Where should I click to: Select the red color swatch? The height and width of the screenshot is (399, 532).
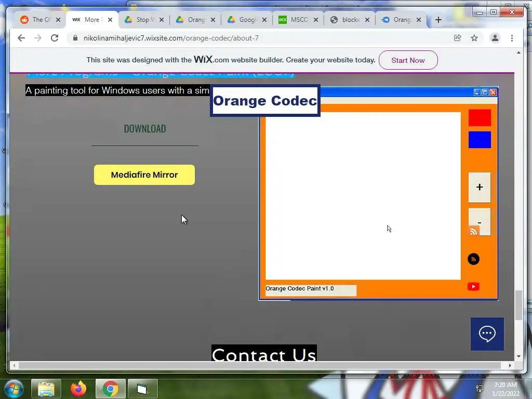coord(480,117)
